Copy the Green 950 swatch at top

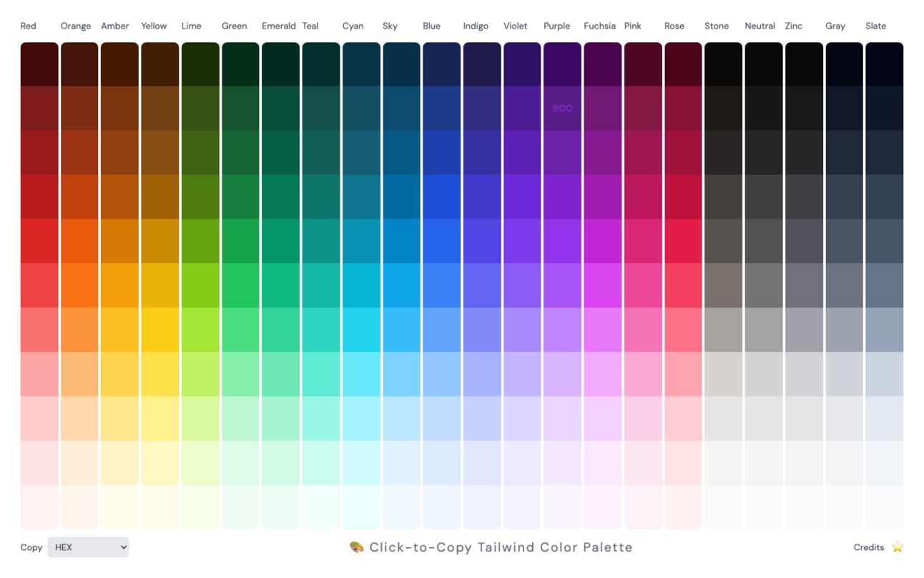point(240,64)
